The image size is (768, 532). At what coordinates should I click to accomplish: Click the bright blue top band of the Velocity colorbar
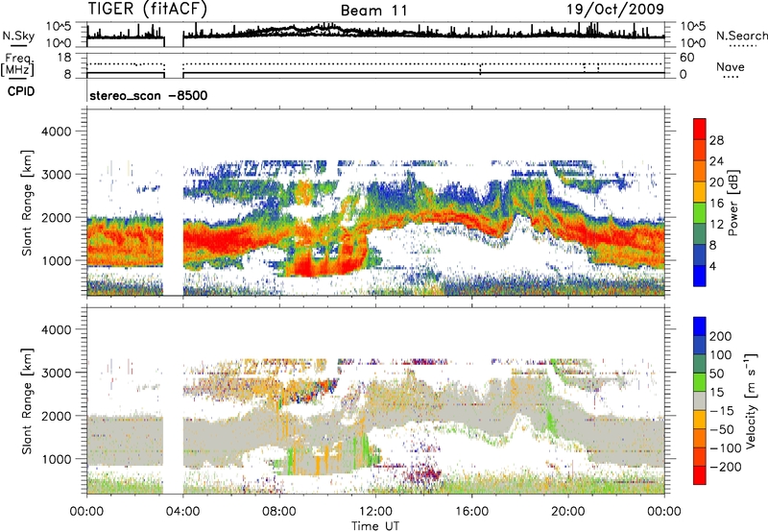[700, 326]
